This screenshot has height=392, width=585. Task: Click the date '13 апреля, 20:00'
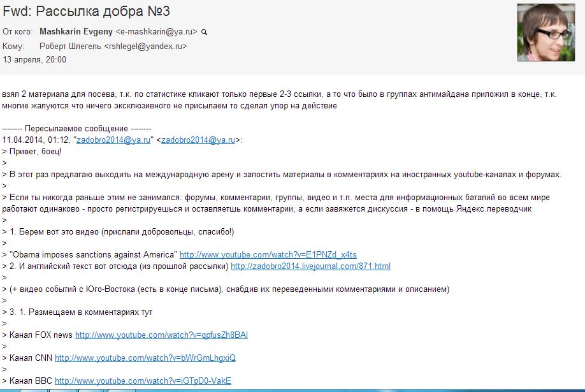pyautogui.click(x=34, y=59)
